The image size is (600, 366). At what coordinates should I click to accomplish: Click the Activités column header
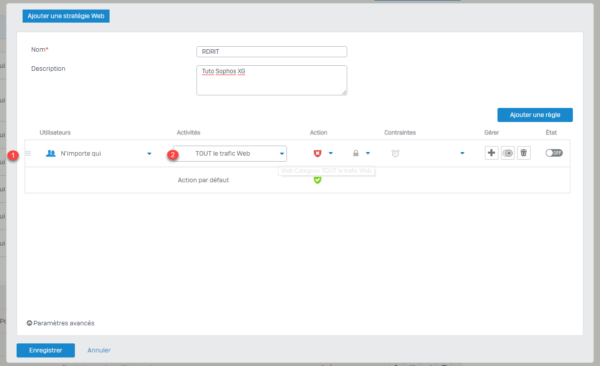(x=188, y=132)
